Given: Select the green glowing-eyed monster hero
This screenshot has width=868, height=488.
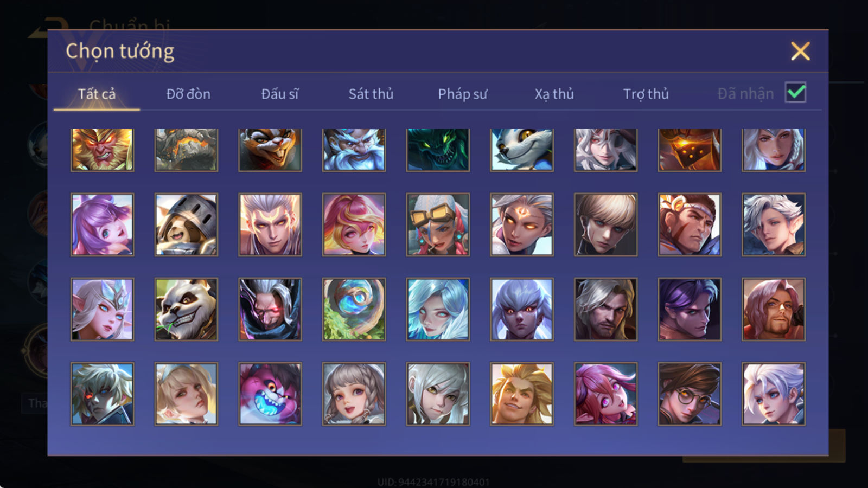Looking at the screenshot, I should 438,150.
